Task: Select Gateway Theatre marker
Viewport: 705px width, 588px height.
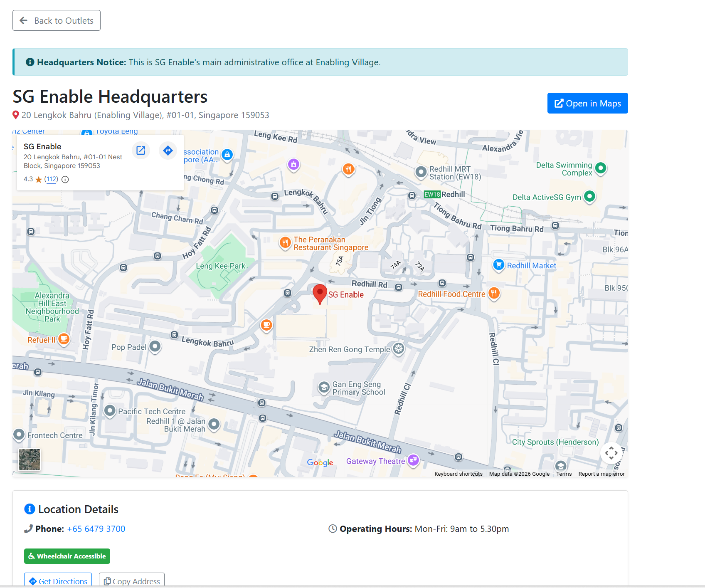Action: (413, 460)
